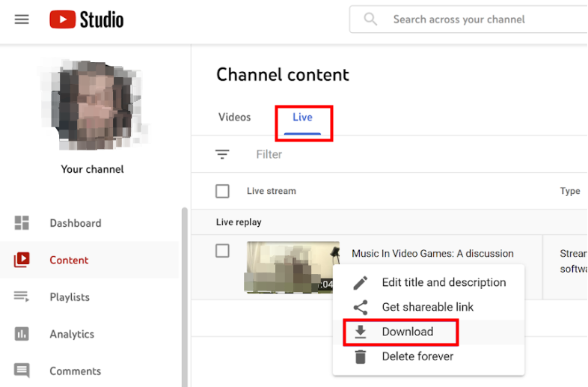Click the Playlists sidebar icon
The height and width of the screenshot is (387, 588).
coord(22,297)
